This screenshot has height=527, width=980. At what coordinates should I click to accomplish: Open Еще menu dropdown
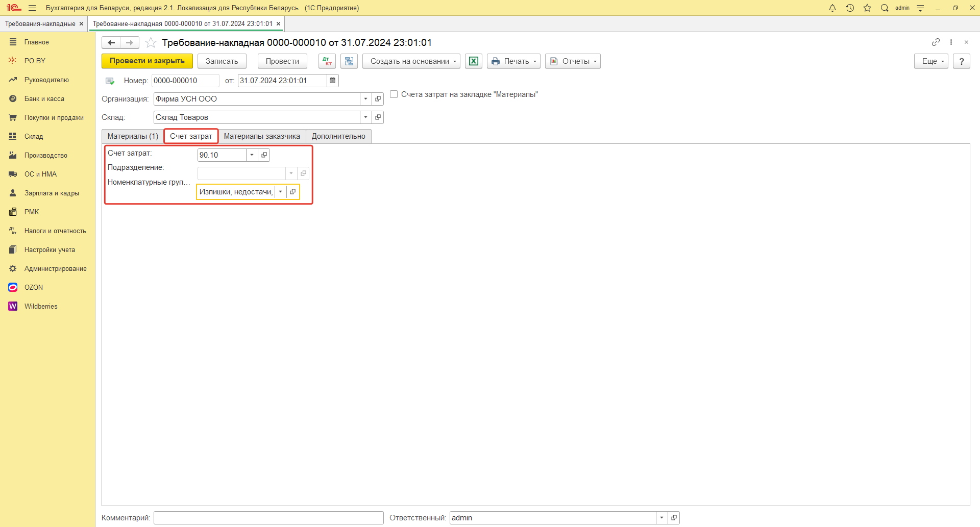[931, 61]
